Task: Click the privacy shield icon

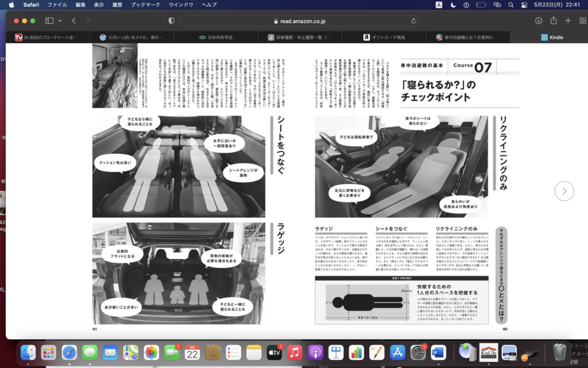Action: pyautogui.click(x=171, y=21)
